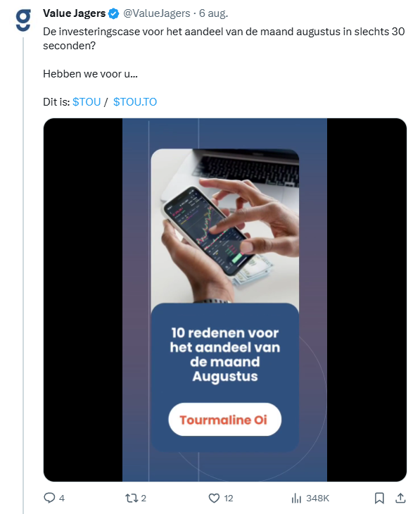Click the retweet icon
420x514 pixels.
pyautogui.click(x=132, y=498)
